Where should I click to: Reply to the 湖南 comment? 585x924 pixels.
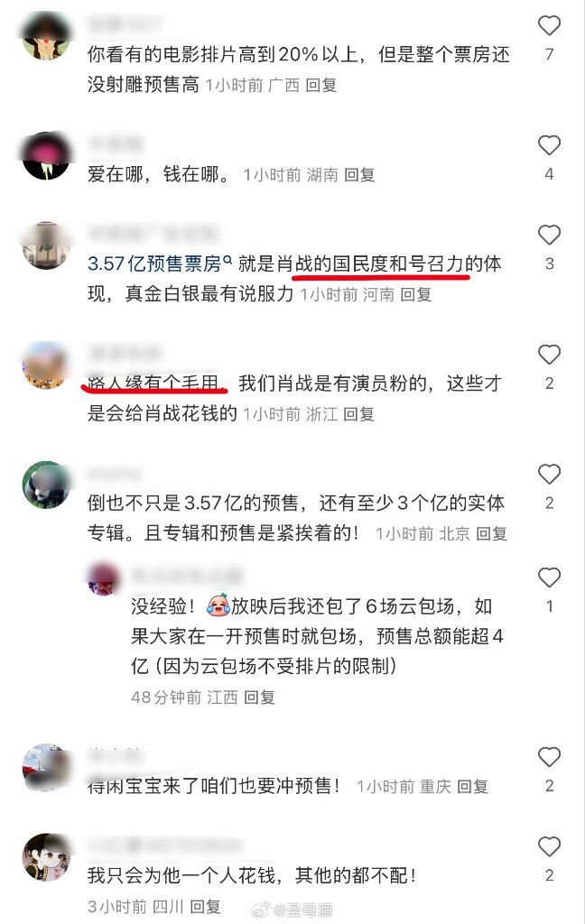[x=359, y=175]
